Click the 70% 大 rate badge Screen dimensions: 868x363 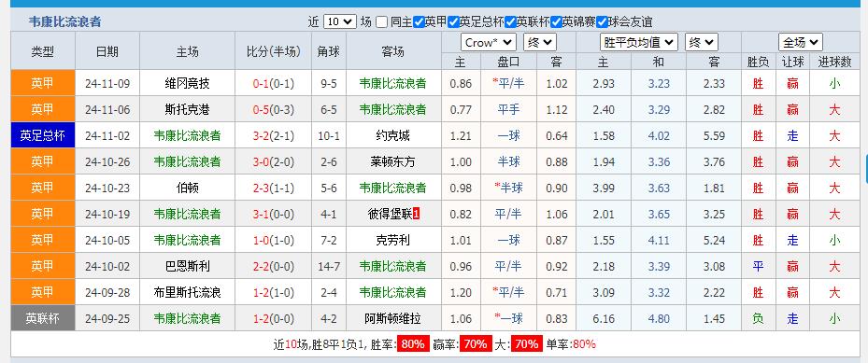point(526,344)
